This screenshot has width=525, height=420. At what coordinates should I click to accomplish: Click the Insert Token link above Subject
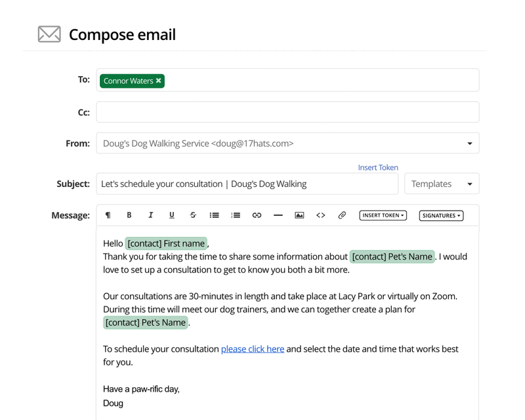[378, 167]
